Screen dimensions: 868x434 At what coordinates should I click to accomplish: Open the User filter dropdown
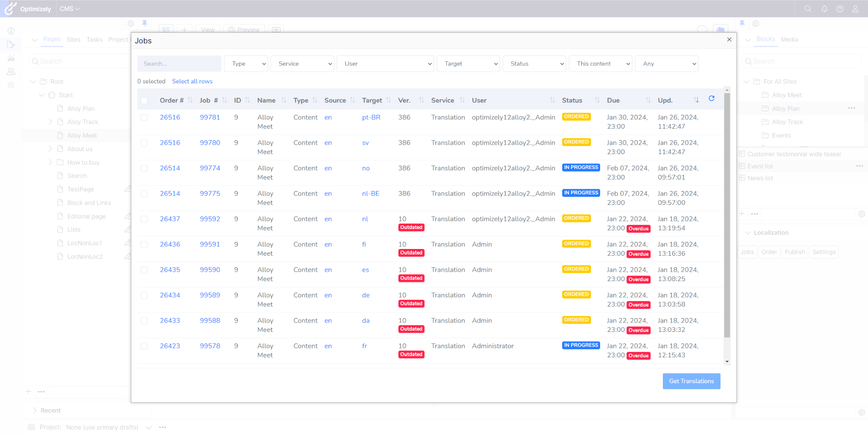(x=385, y=64)
